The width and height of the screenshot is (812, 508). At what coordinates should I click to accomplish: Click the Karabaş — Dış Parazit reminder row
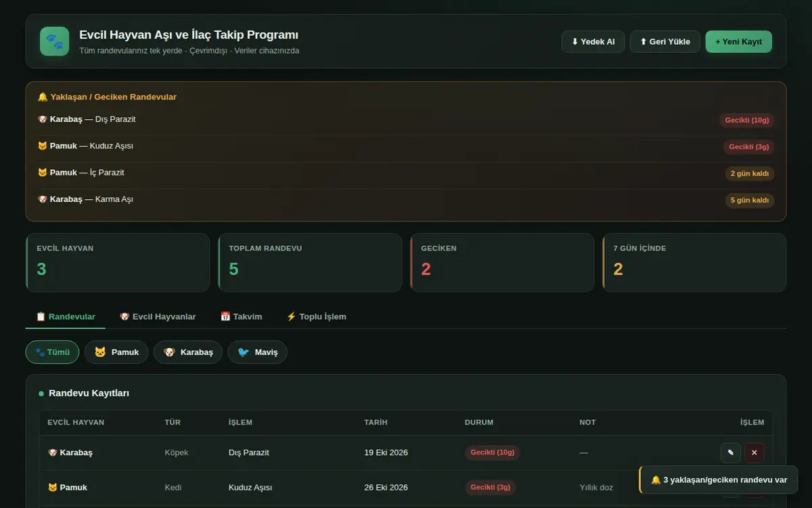[x=406, y=120]
